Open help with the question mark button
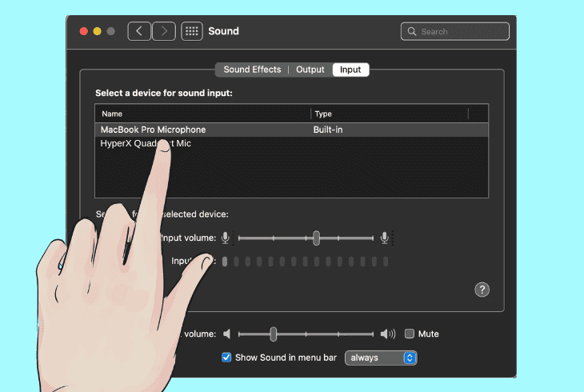Image resolution: width=584 pixels, height=392 pixels. (482, 290)
